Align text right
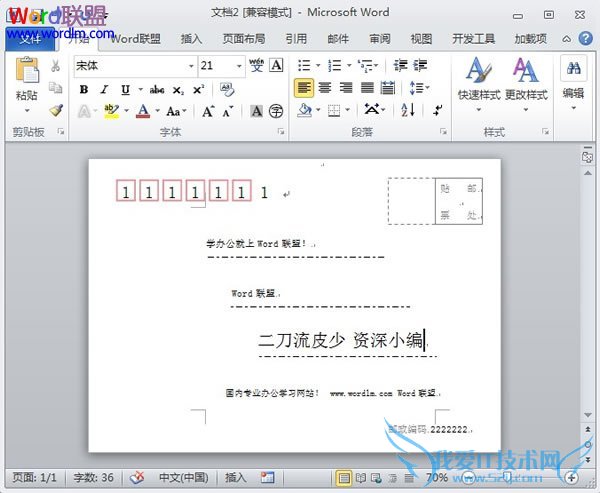 (x=346, y=88)
